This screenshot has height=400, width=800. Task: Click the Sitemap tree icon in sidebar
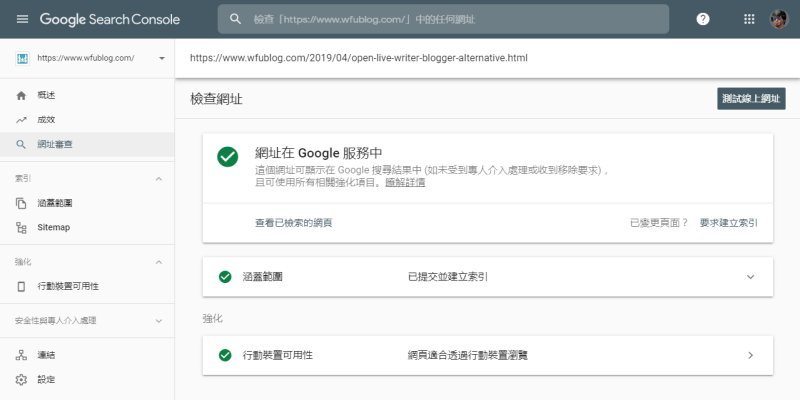tap(21, 228)
